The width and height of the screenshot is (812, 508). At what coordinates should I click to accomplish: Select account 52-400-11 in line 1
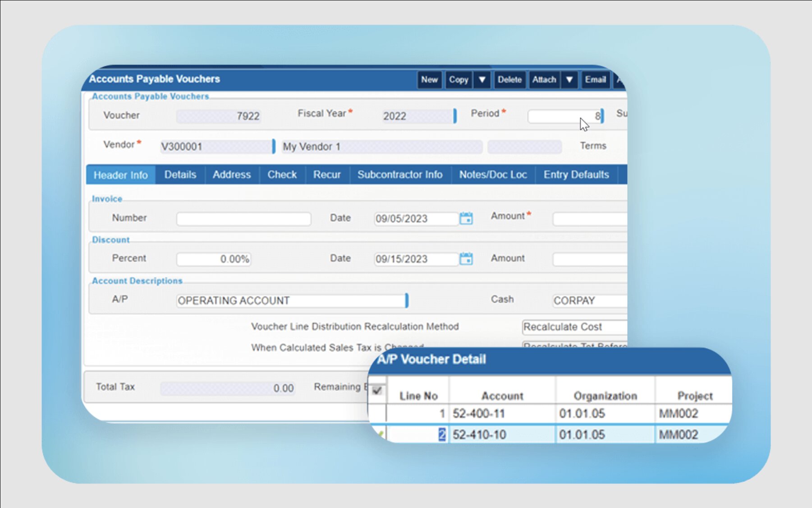[x=479, y=413]
